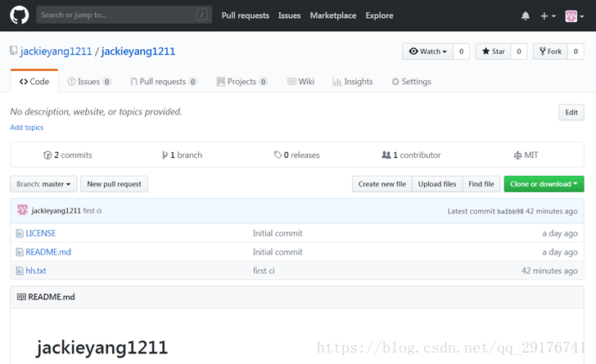This screenshot has height=364, width=596.
Task: Open latest commit message first ci
Action: (93, 210)
